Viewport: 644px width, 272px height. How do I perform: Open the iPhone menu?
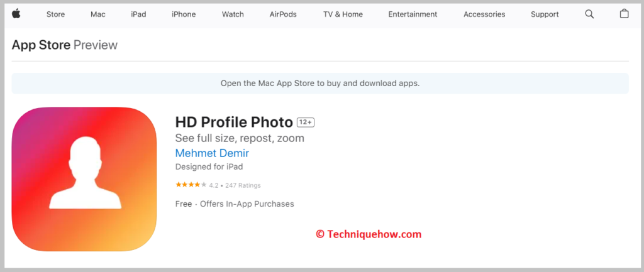pos(184,14)
